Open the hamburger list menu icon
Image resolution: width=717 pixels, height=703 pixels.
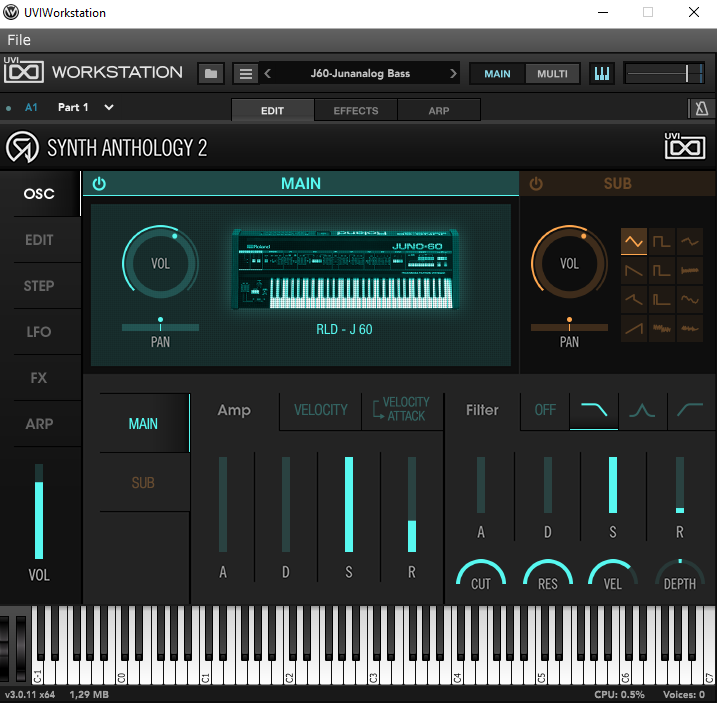[246, 74]
